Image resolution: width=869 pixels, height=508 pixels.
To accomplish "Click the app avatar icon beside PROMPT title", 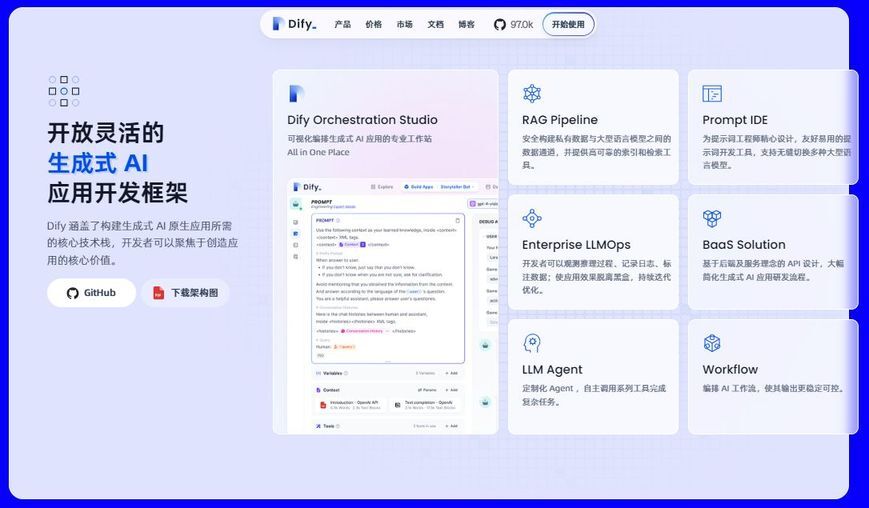I will [296, 204].
